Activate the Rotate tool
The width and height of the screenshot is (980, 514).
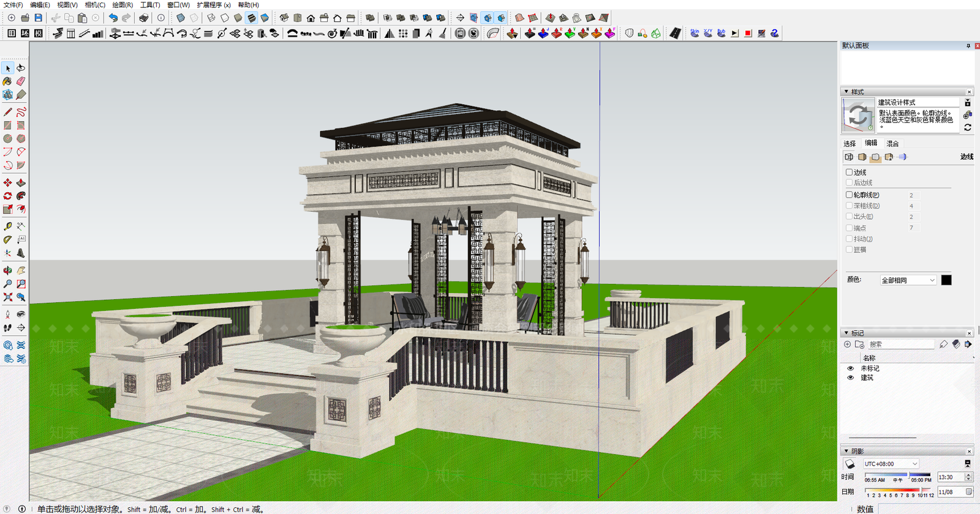pos(8,196)
